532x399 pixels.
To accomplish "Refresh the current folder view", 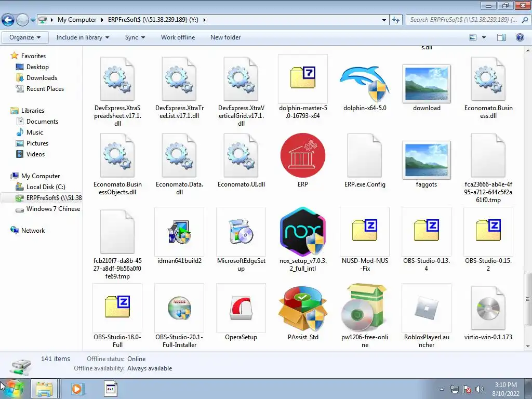I will (x=395, y=20).
